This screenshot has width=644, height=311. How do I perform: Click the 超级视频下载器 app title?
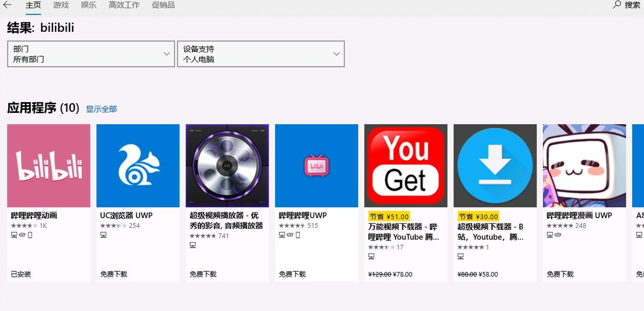tap(491, 232)
